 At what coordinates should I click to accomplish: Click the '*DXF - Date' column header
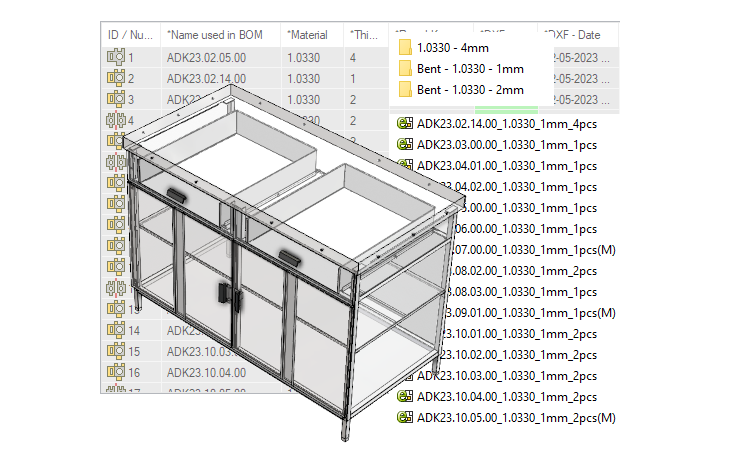578,35
